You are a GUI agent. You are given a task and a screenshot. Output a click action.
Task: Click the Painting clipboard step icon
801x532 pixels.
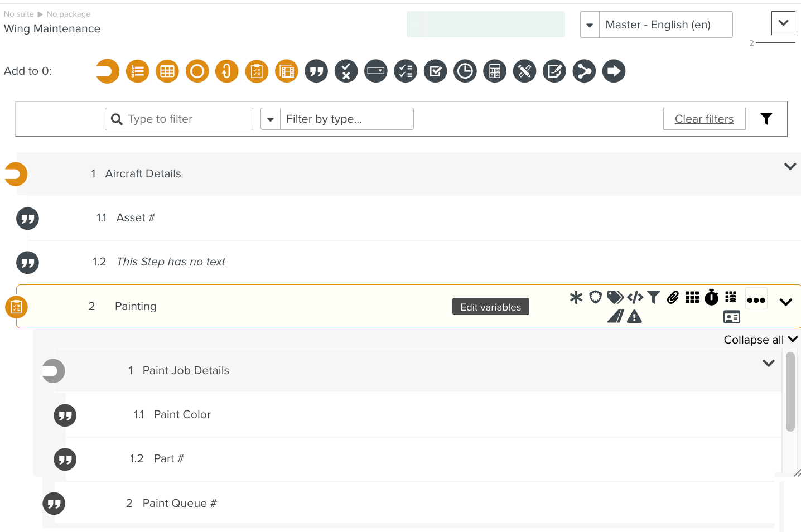(16, 307)
